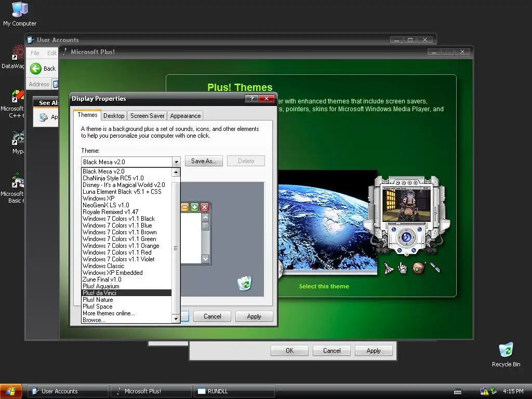Open the File menu in User Accounts
The width and height of the screenshot is (532, 399).
35,53
